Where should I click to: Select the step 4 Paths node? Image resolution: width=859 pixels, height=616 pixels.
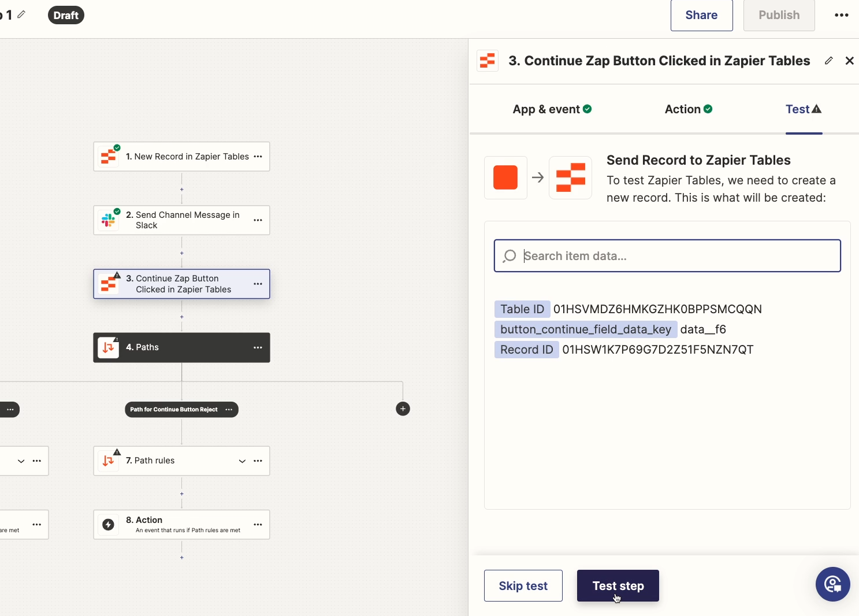pyautogui.click(x=181, y=347)
